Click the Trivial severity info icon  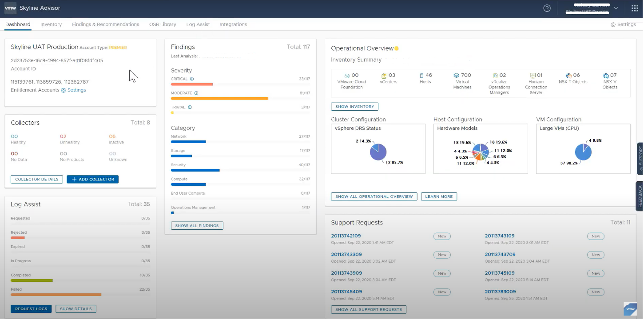tap(190, 108)
